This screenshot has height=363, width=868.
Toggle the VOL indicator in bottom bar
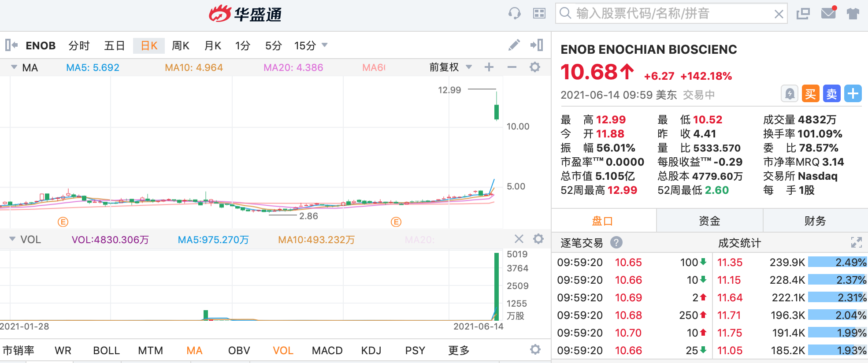283,350
